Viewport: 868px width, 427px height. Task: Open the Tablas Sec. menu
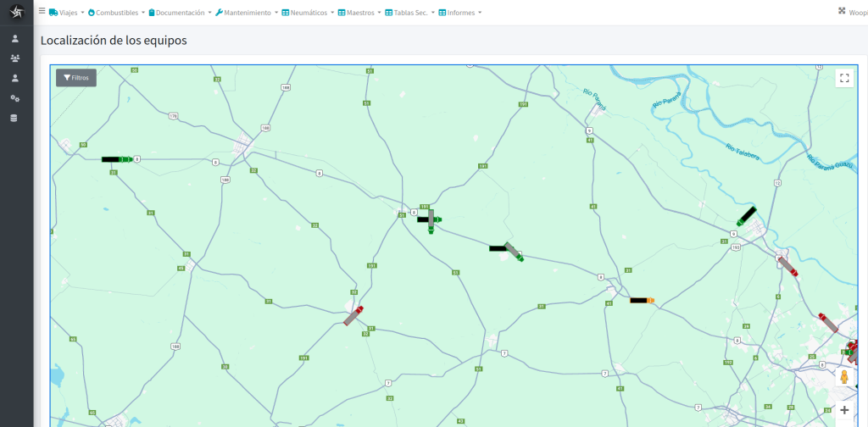coord(409,13)
